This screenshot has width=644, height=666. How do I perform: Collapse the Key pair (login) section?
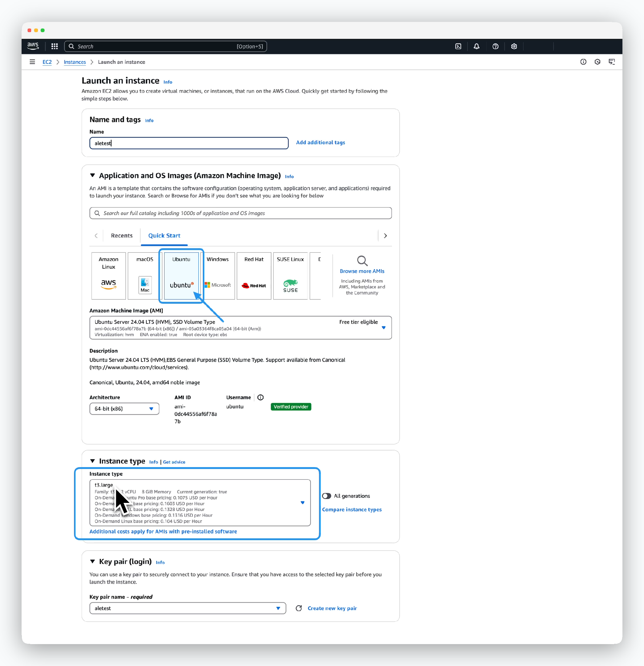92,561
